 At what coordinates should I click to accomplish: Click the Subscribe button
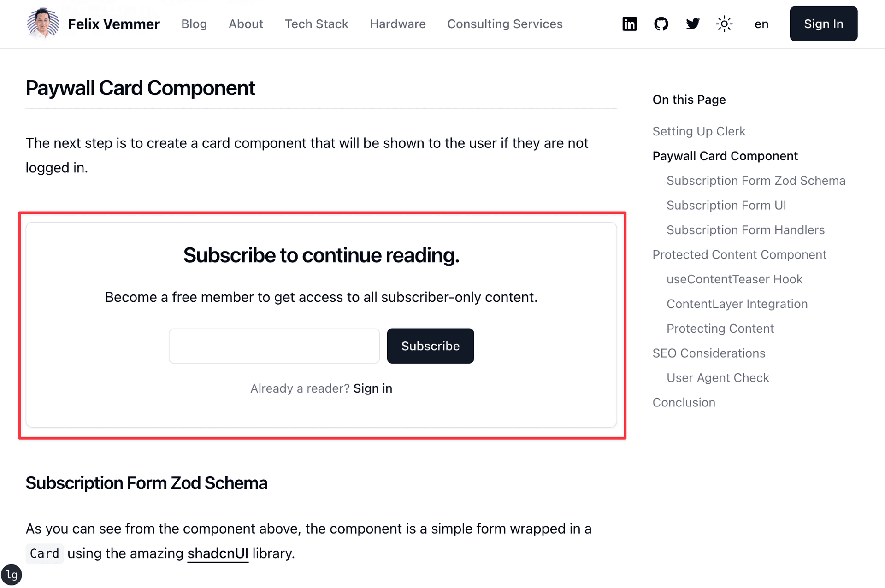(430, 346)
